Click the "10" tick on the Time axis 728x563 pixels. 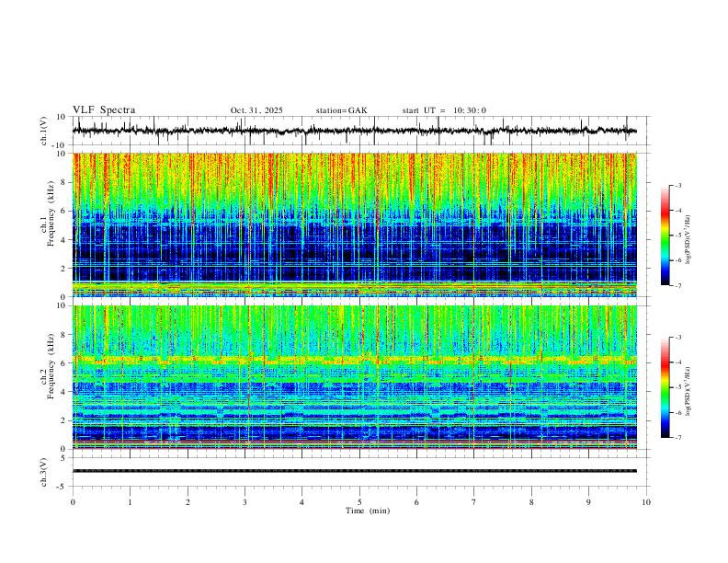coord(646,502)
